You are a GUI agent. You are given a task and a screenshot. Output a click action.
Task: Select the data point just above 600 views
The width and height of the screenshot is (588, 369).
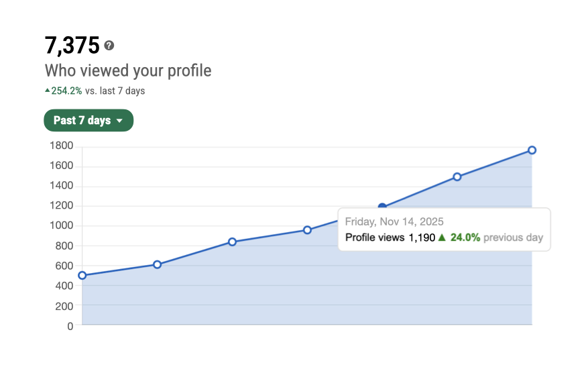[x=157, y=264]
